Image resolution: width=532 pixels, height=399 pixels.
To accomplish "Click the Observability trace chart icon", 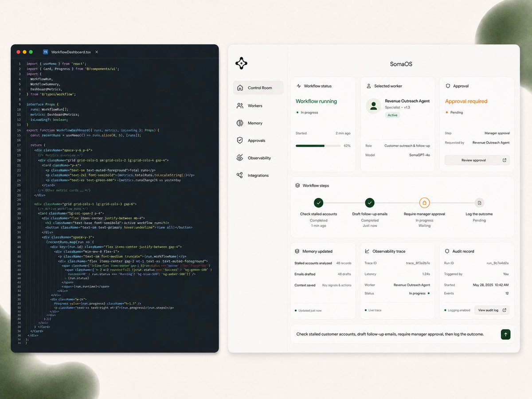I will [367, 251].
